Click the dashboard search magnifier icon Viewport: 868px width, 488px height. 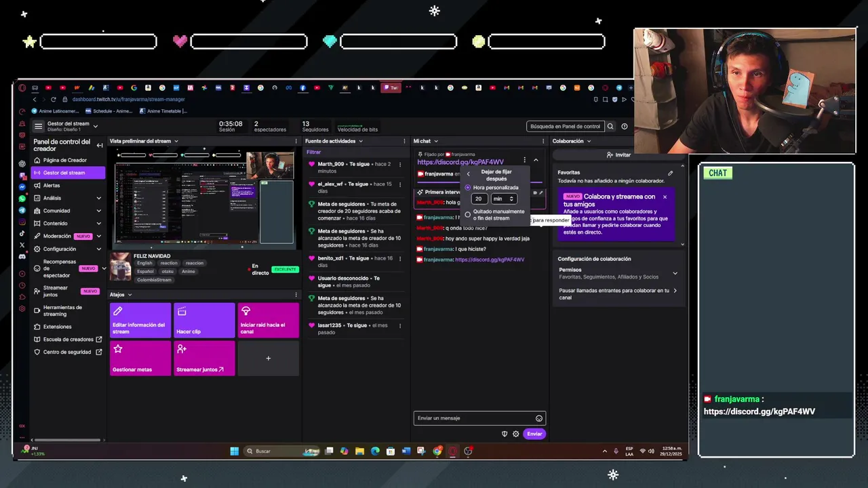pyautogui.click(x=610, y=126)
